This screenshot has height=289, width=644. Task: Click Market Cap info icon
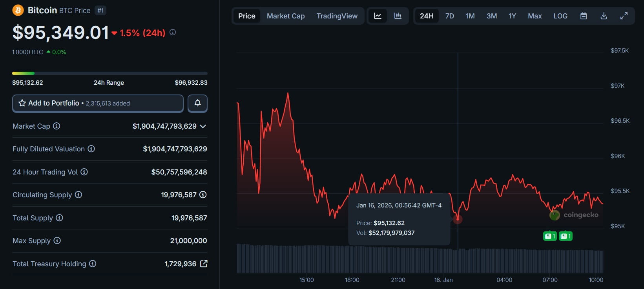pyautogui.click(x=57, y=126)
